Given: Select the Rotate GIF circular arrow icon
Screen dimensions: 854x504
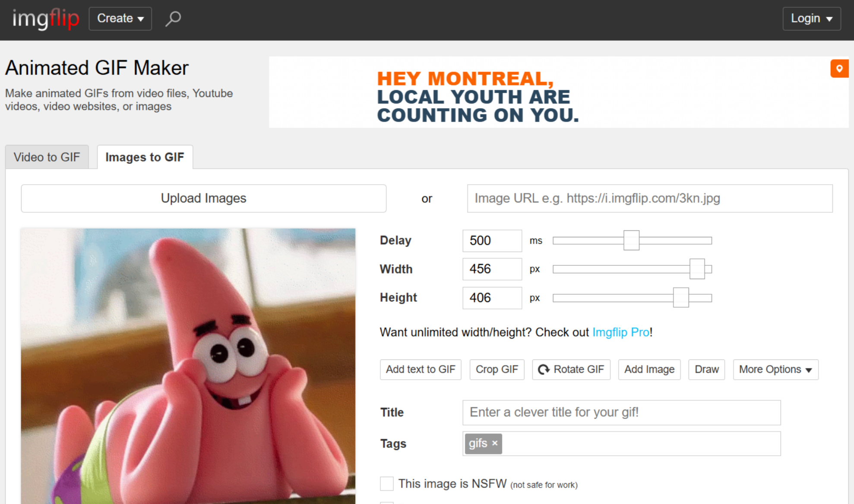Looking at the screenshot, I should coord(544,369).
